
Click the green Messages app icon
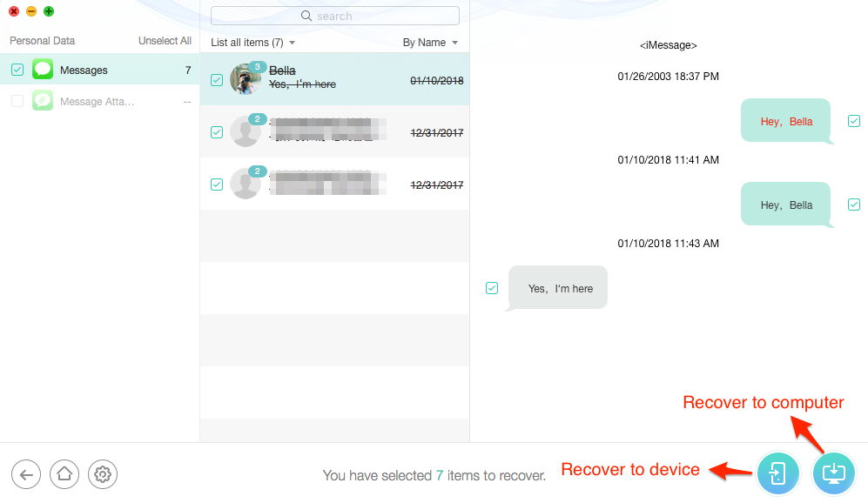43,69
